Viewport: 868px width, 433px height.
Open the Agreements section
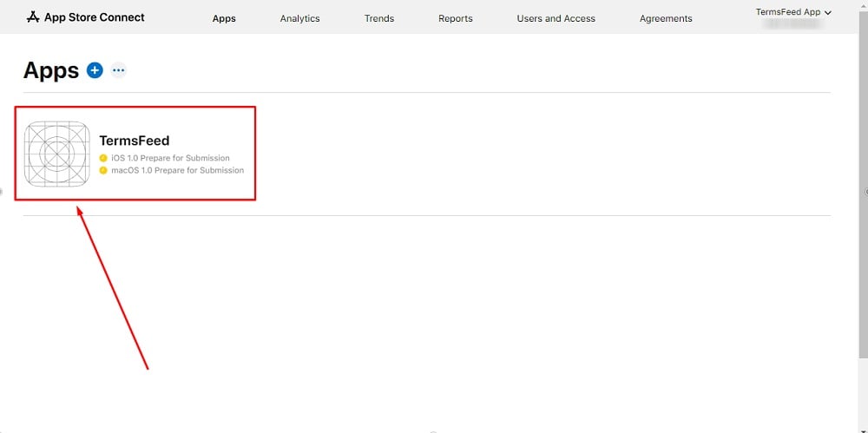666,18
